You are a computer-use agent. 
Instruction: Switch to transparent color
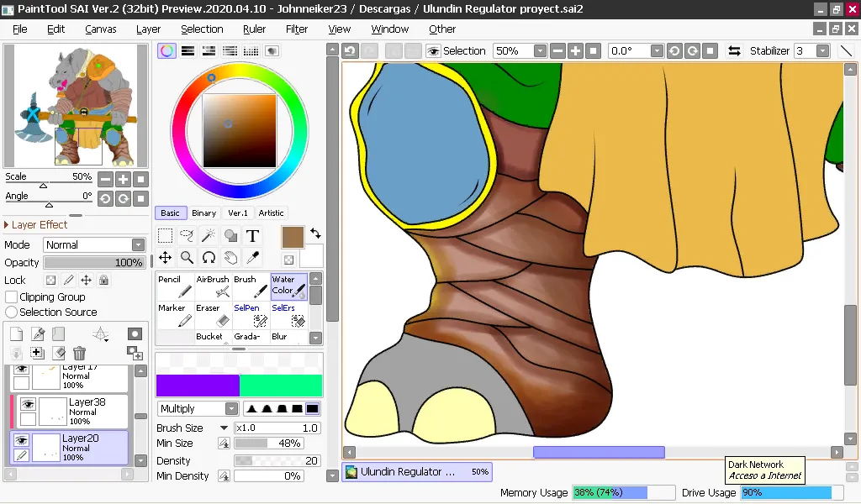pyautogui.click(x=289, y=260)
